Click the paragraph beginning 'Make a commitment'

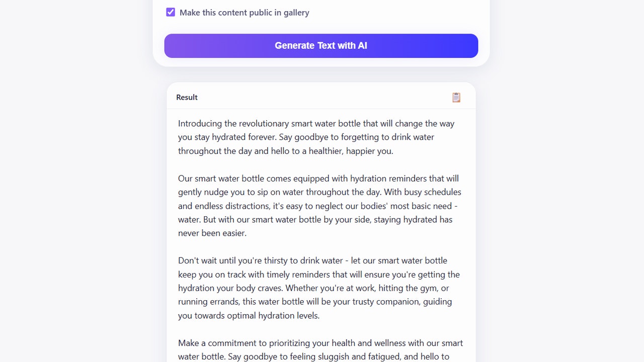coord(320,349)
